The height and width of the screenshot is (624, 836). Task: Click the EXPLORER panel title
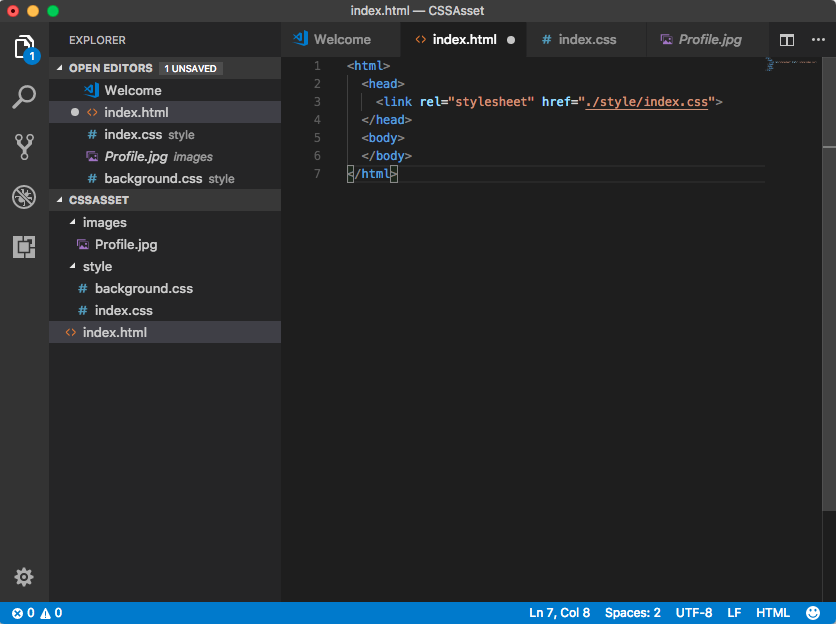[x=97, y=40]
